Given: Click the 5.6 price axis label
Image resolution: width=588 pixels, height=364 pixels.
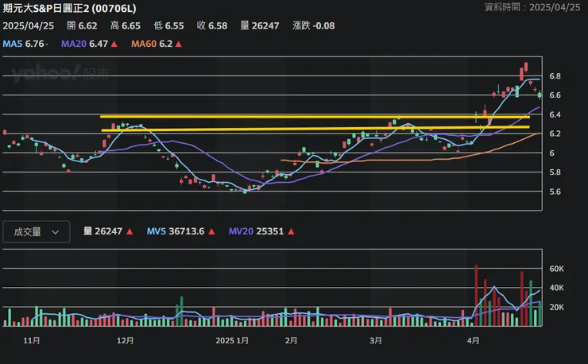Looking at the screenshot, I should [555, 192].
